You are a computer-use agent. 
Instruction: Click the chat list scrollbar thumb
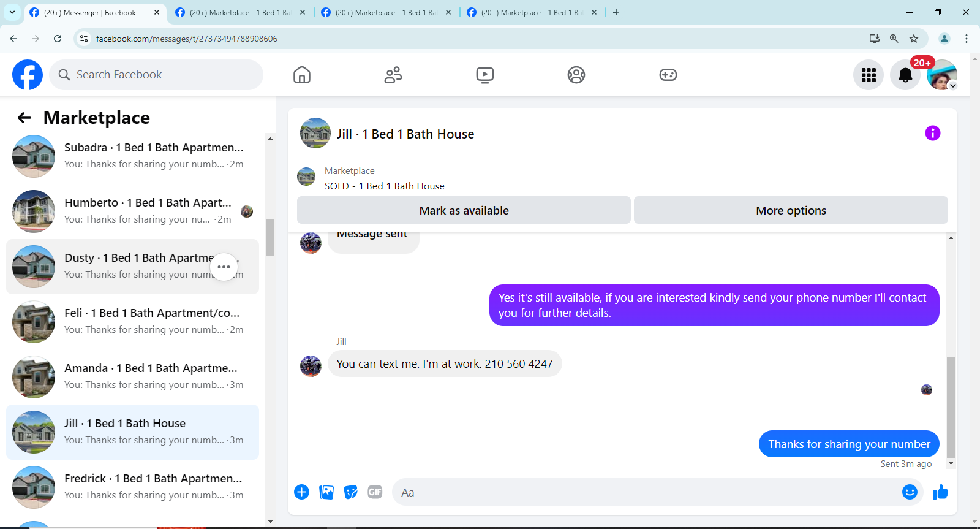270,237
